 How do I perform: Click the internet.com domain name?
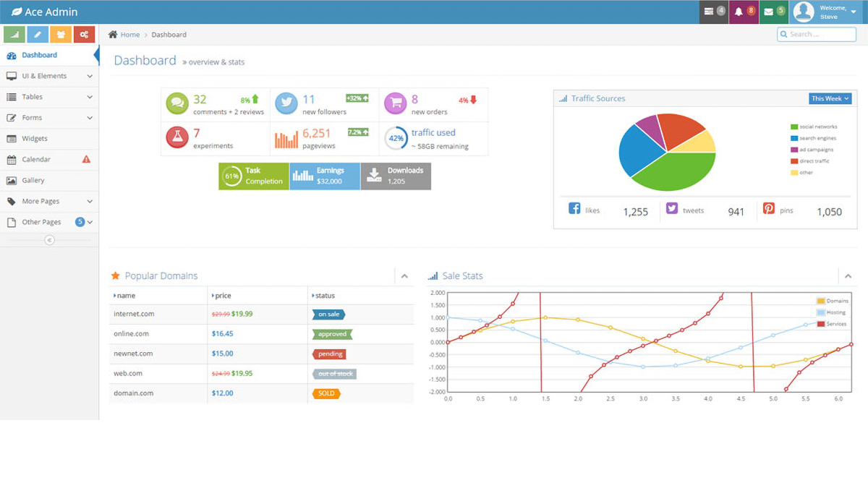[x=134, y=314]
